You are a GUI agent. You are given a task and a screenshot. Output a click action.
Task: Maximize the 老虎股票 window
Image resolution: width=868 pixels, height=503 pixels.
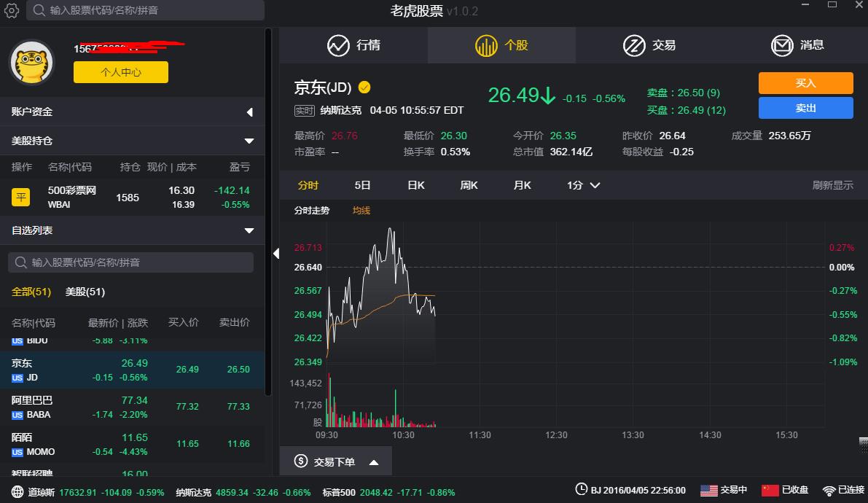click(832, 5)
